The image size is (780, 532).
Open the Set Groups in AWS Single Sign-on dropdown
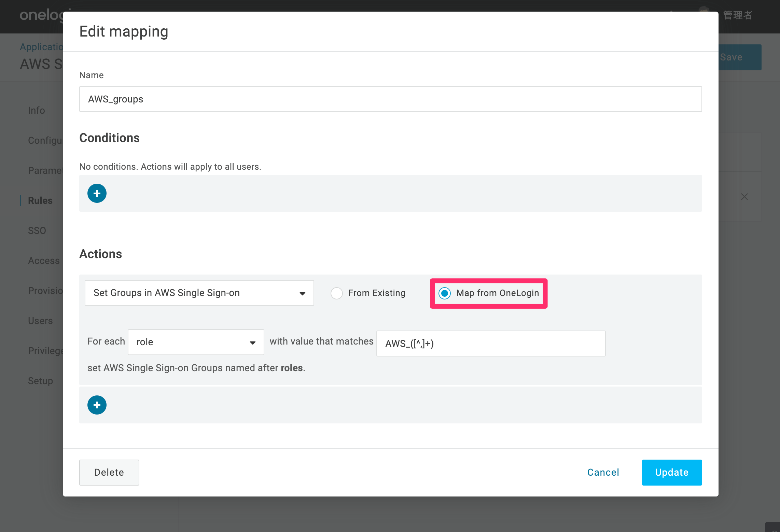[199, 293]
